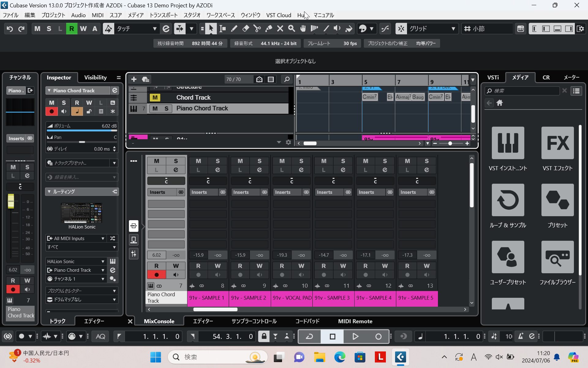The height and width of the screenshot is (368, 588).
Task: Select the Glue tool
Action: point(269,29)
